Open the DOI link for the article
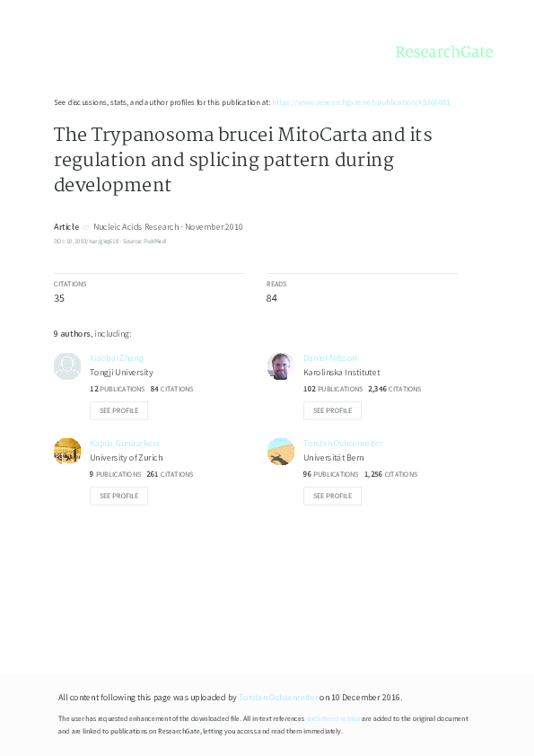The image size is (534, 756). click(90, 241)
